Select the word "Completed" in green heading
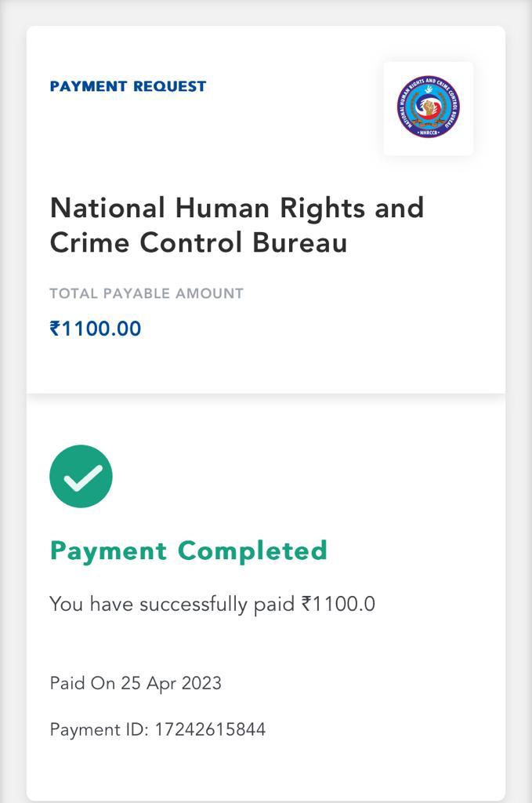 click(x=252, y=550)
